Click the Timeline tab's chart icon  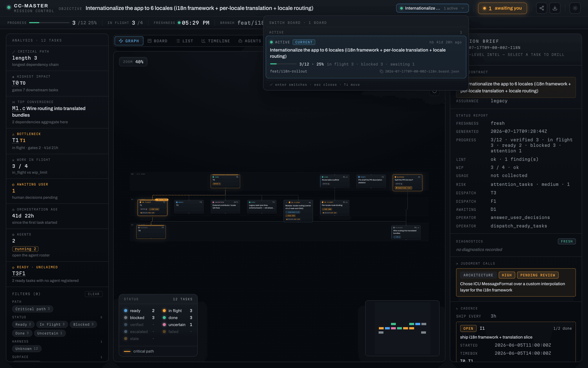[x=203, y=41]
